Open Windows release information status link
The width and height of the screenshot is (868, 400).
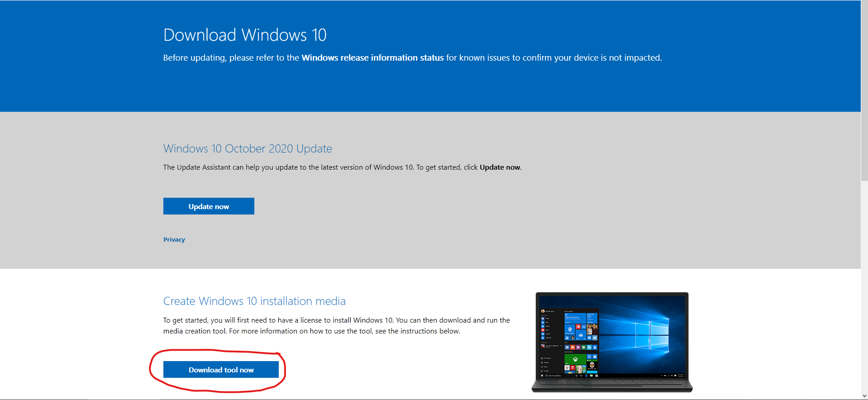[372, 58]
